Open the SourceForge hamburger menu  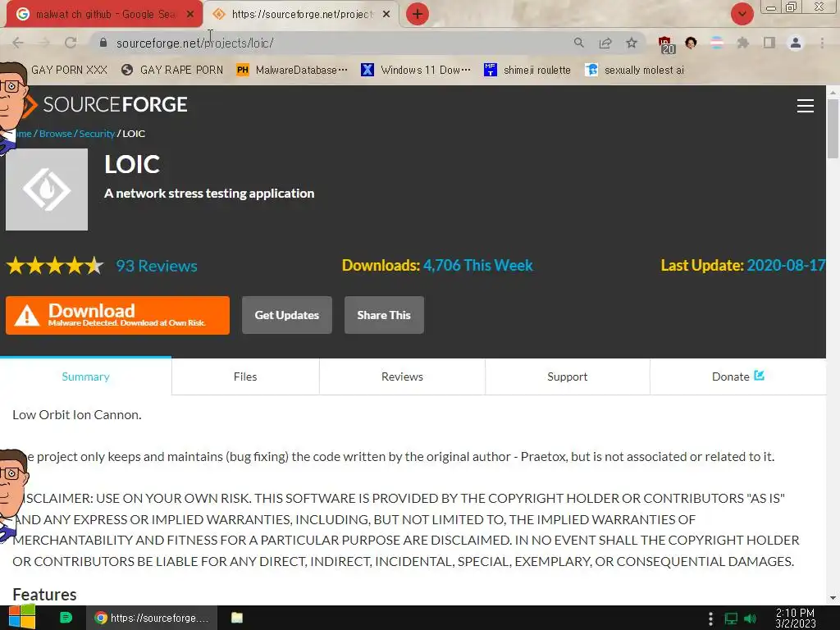pyautogui.click(x=806, y=106)
